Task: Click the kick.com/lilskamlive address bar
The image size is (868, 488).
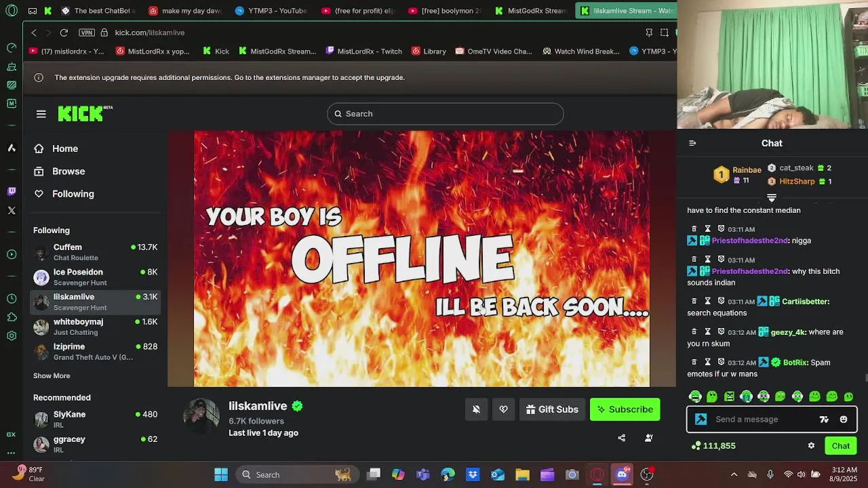Action: [150, 33]
